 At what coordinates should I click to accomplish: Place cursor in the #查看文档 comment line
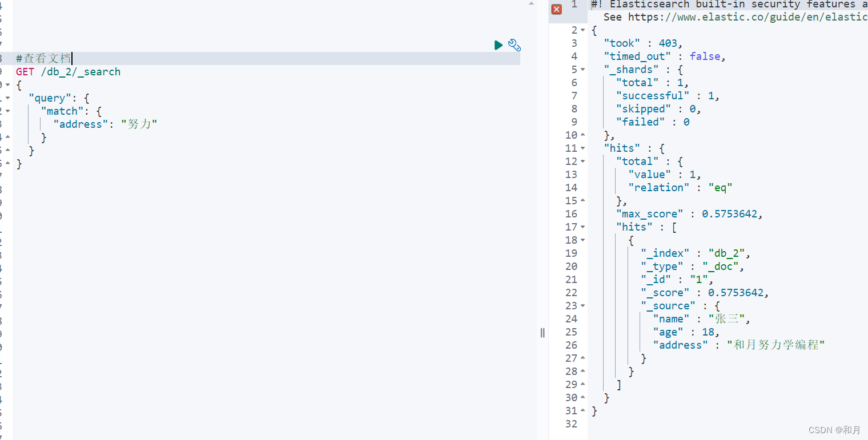pos(43,58)
